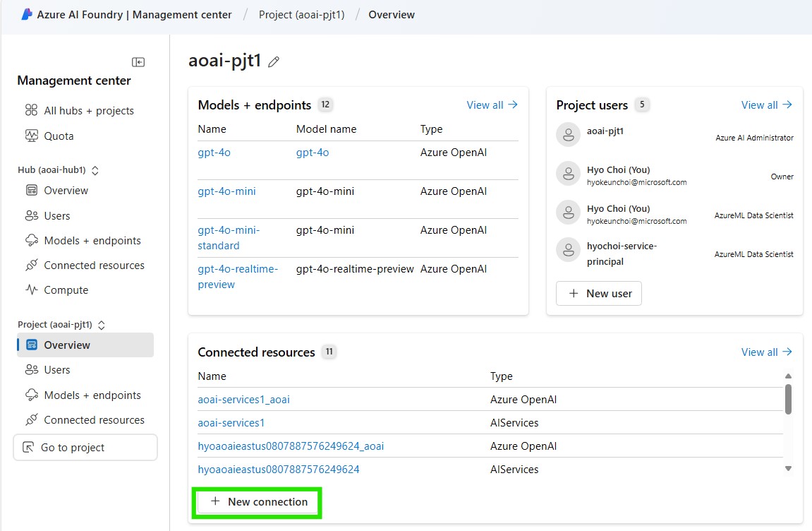Click the New user button

(x=599, y=294)
